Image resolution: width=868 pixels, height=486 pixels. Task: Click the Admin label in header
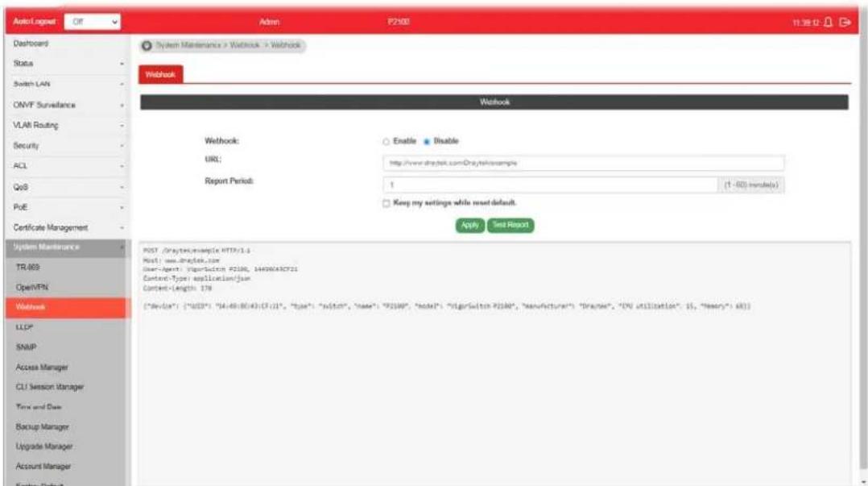269,23
